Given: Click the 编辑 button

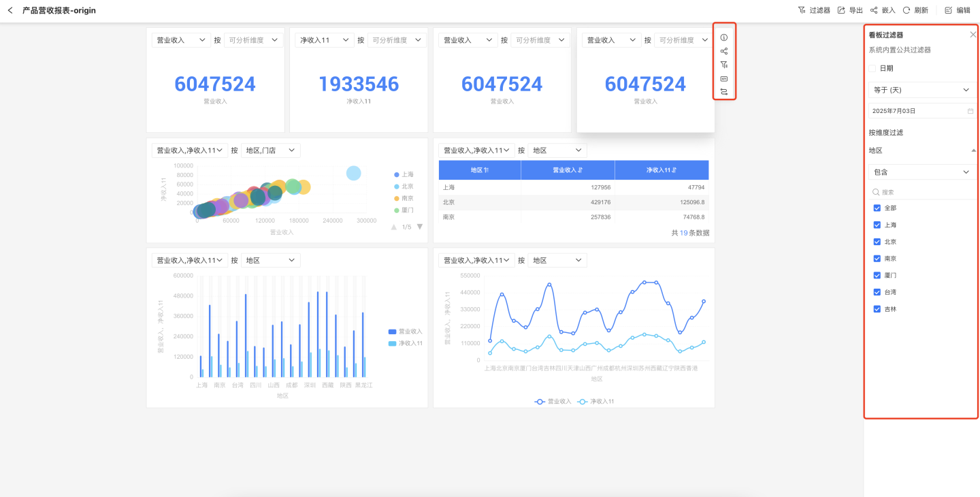Looking at the screenshot, I should pos(958,10).
